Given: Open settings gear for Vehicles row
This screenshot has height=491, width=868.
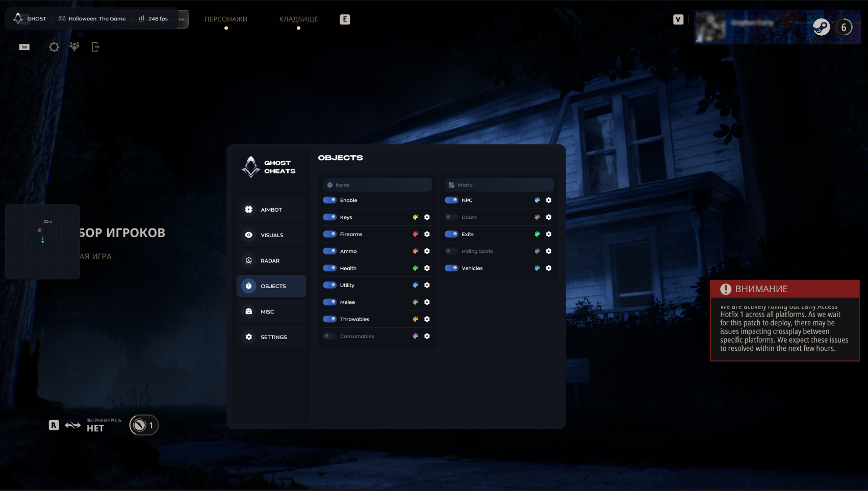Looking at the screenshot, I should click(x=549, y=268).
